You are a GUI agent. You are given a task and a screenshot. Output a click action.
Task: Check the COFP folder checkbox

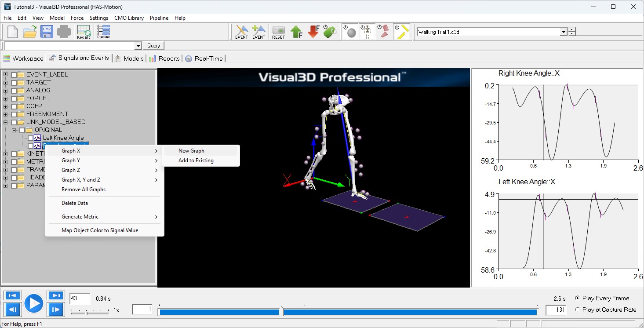coord(14,106)
